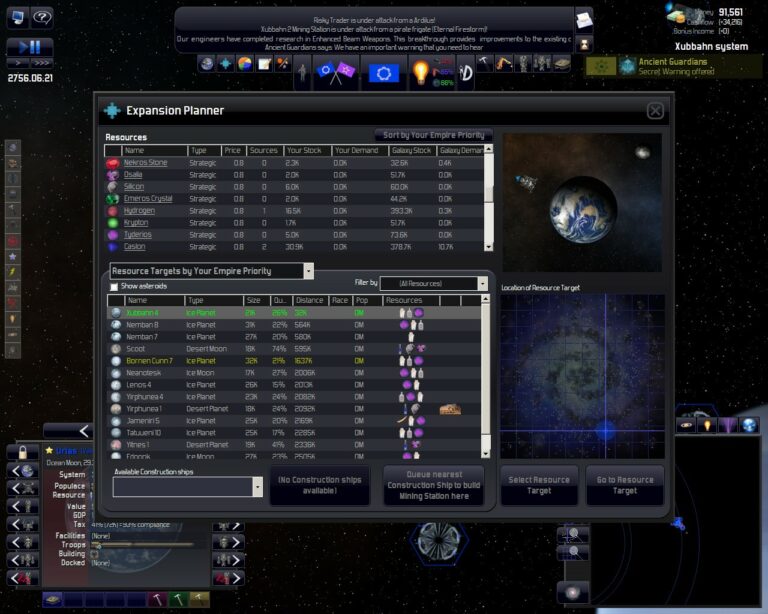Open the empire pie chart summary
This screenshot has height=614, width=768.
pyautogui.click(x=244, y=64)
